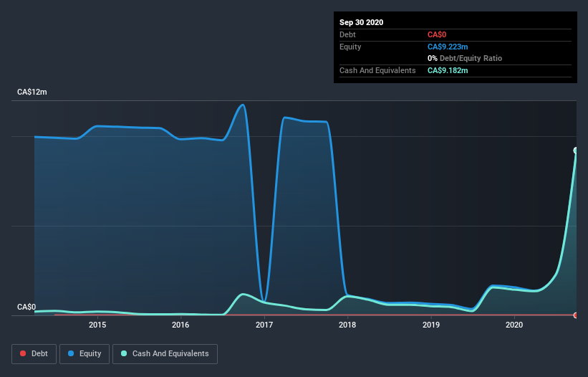Click the red Debt legend dot
Screen dimensions: 588x377
pyautogui.click(x=23, y=353)
